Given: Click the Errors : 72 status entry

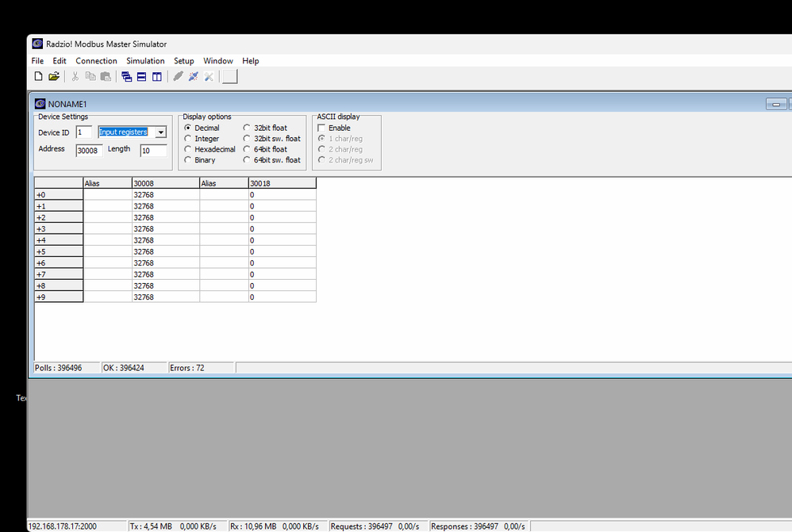Looking at the screenshot, I should [x=202, y=368].
